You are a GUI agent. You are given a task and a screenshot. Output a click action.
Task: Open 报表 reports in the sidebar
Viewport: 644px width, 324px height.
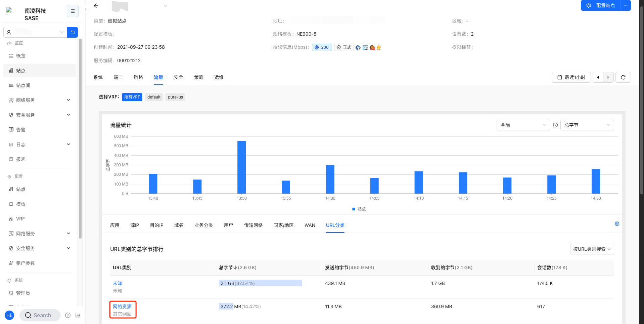point(40,159)
